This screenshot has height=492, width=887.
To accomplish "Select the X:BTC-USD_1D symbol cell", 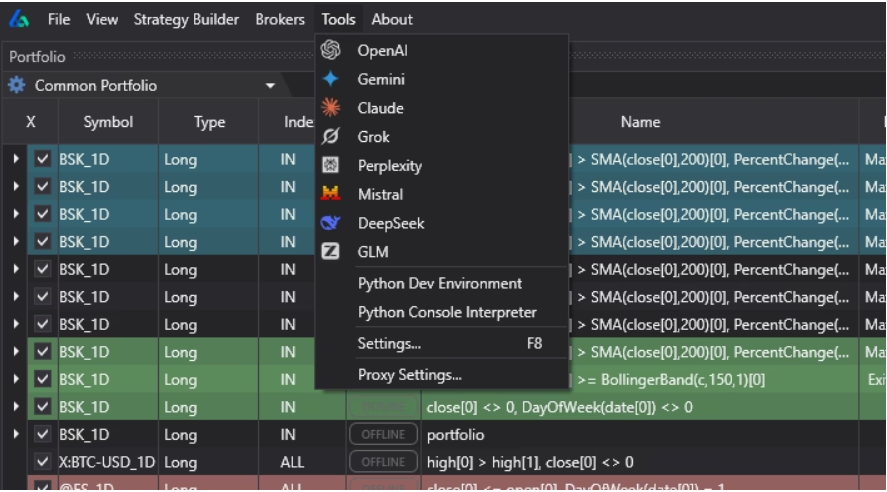I will point(107,462).
